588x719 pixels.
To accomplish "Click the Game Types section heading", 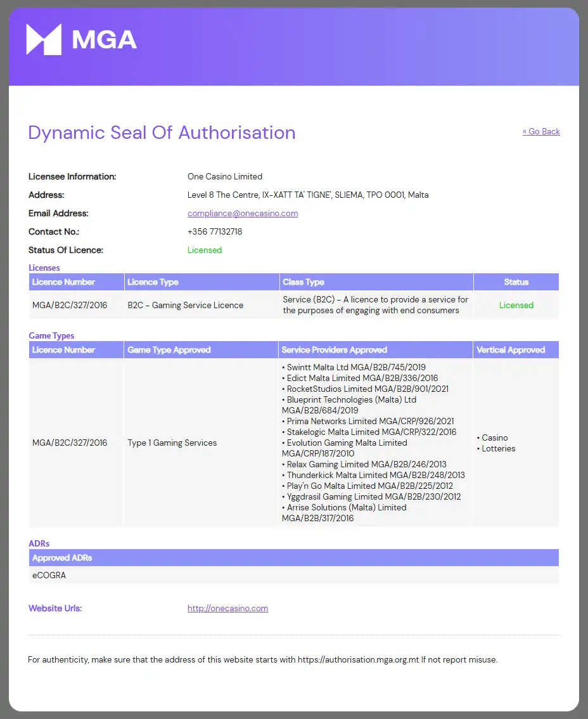I will [x=51, y=335].
